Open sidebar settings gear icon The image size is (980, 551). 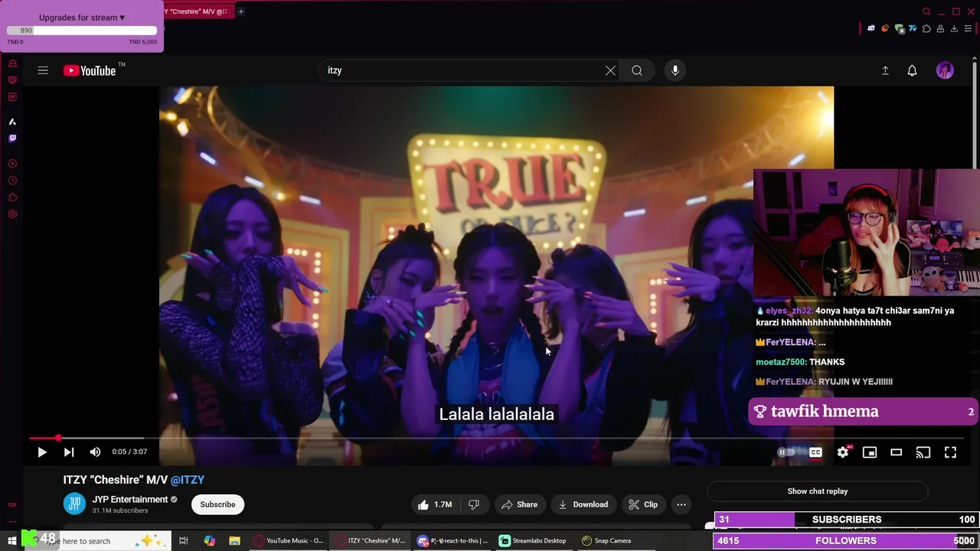click(x=12, y=214)
